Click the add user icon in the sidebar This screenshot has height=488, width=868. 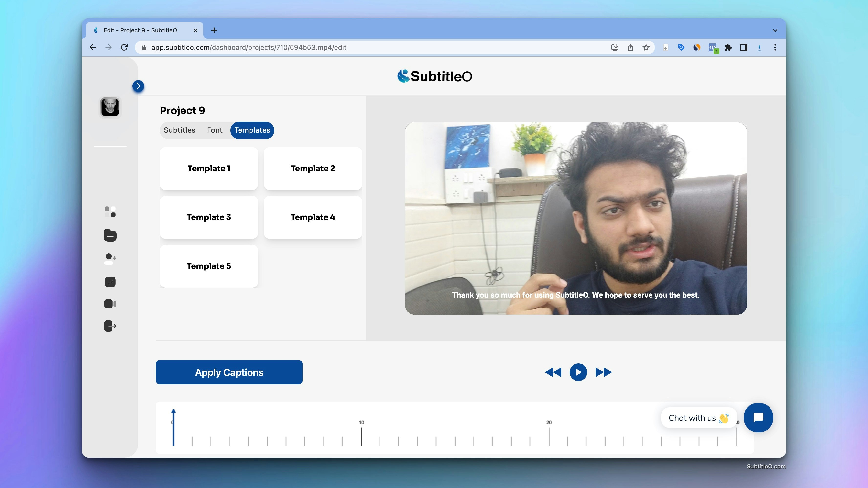[110, 259]
